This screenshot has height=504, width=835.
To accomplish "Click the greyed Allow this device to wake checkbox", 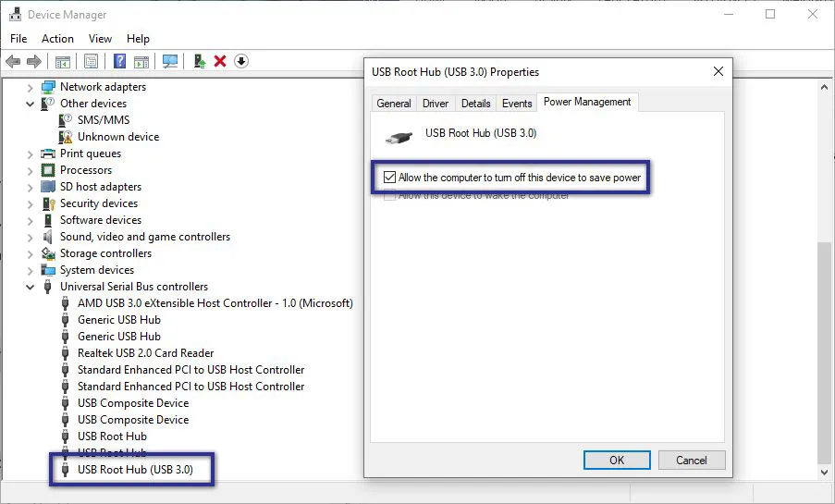I will point(389,195).
